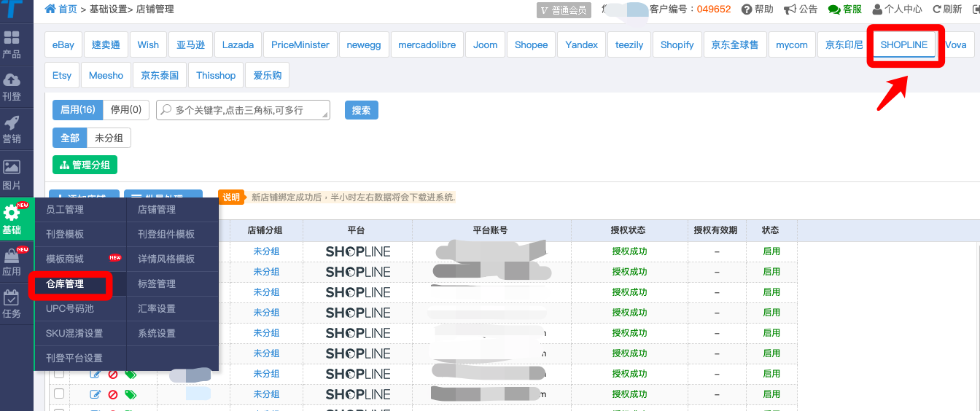Click the 刷新 refresh button

[946, 9]
